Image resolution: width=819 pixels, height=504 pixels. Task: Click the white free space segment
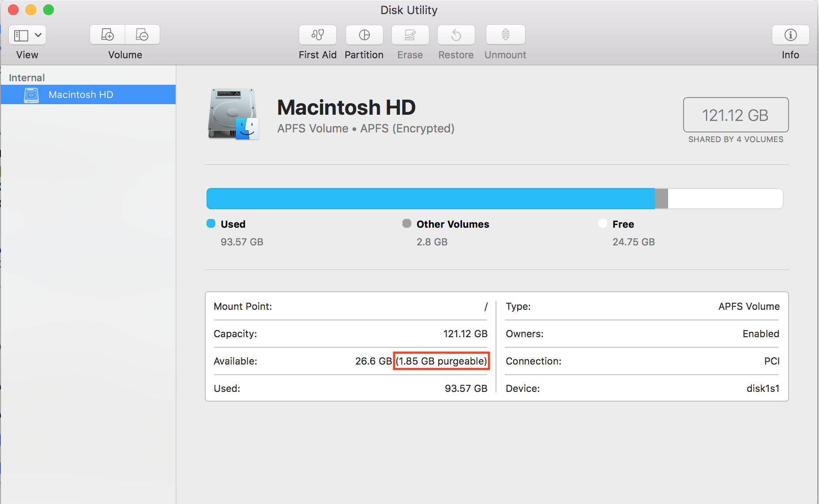coord(725,199)
